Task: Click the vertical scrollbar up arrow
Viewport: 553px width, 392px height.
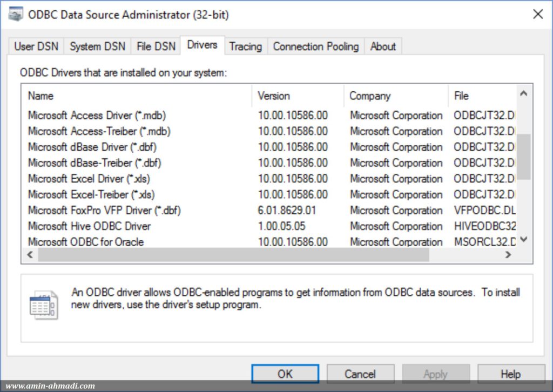Action: click(x=524, y=94)
